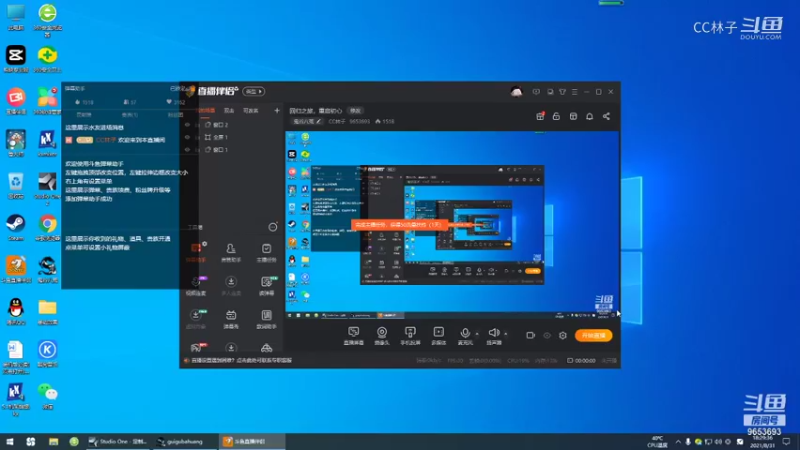Expand the microphone options arrow
Viewport: 800px width, 450px height.
click(x=477, y=334)
